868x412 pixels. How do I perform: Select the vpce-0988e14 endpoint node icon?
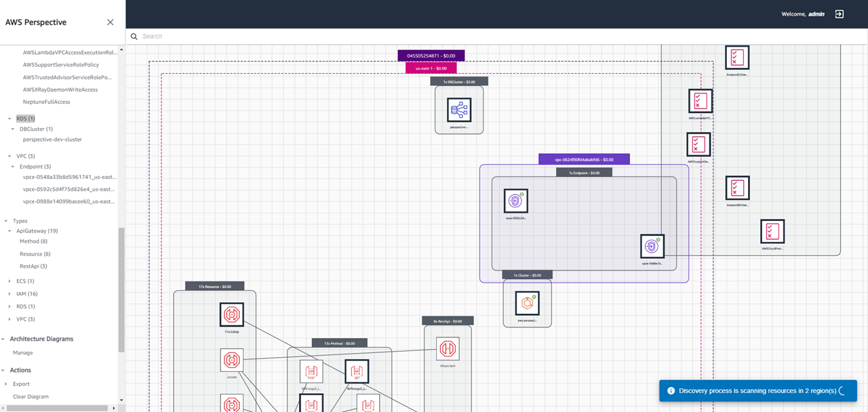pos(652,246)
